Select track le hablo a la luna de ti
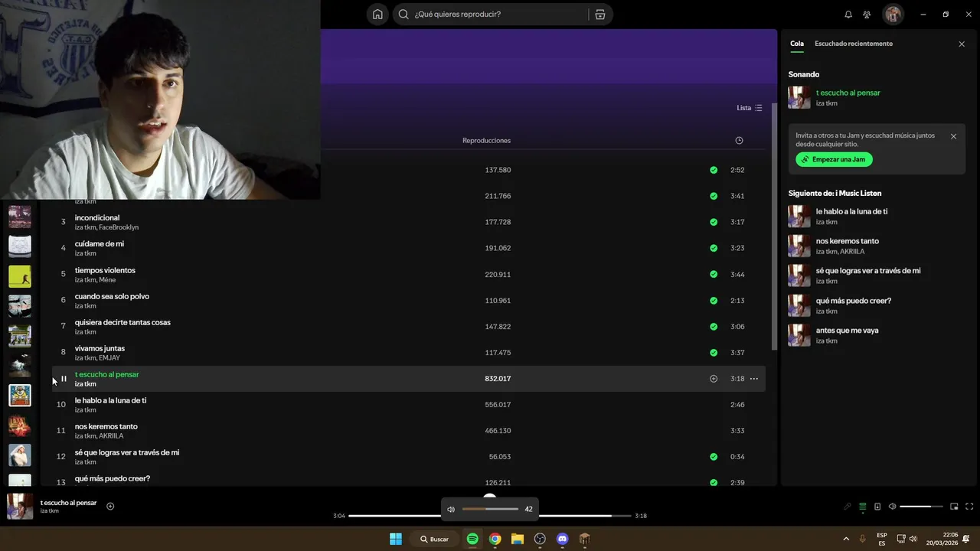Viewport: 980px width, 551px height. click(110, 400)
